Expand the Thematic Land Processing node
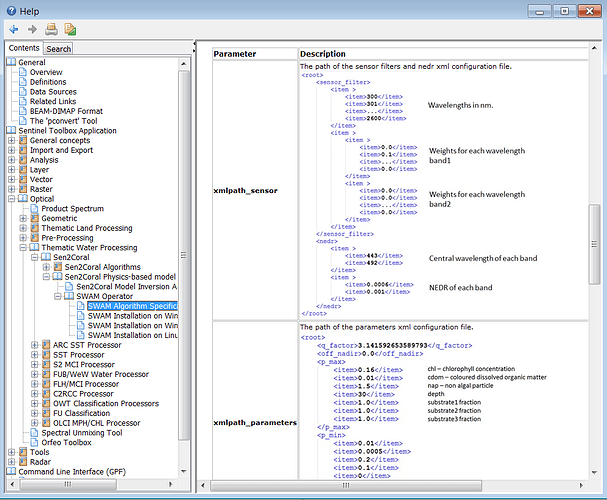Image resolution: width=607 pixels, height=500 pixels. click(23, 228)
